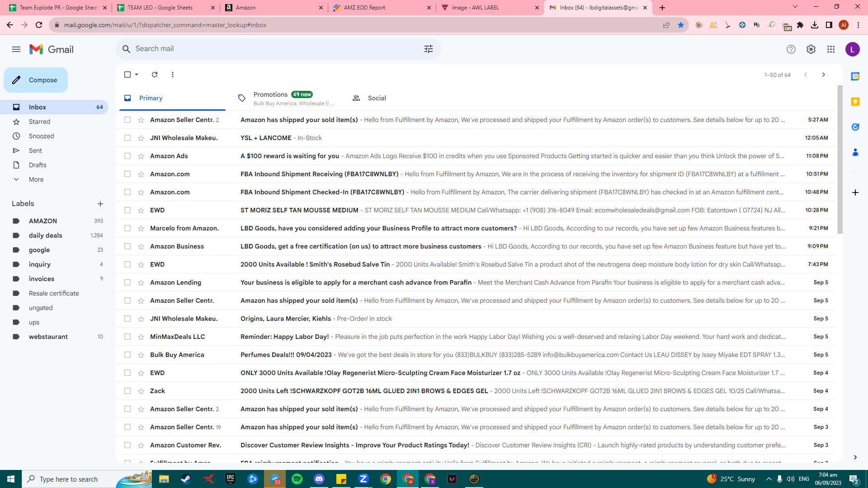
Task: Create new label plus icon
Action: (100, 204)
